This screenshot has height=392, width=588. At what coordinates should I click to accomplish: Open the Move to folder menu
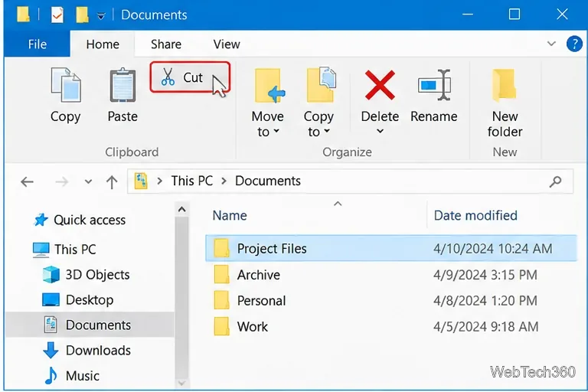point(267,103)
